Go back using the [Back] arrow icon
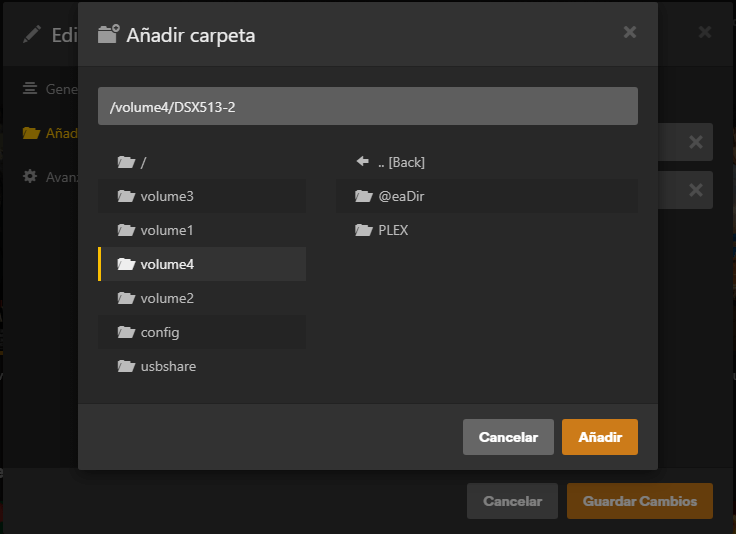This screenshot has width=736, height=534. 362,162
